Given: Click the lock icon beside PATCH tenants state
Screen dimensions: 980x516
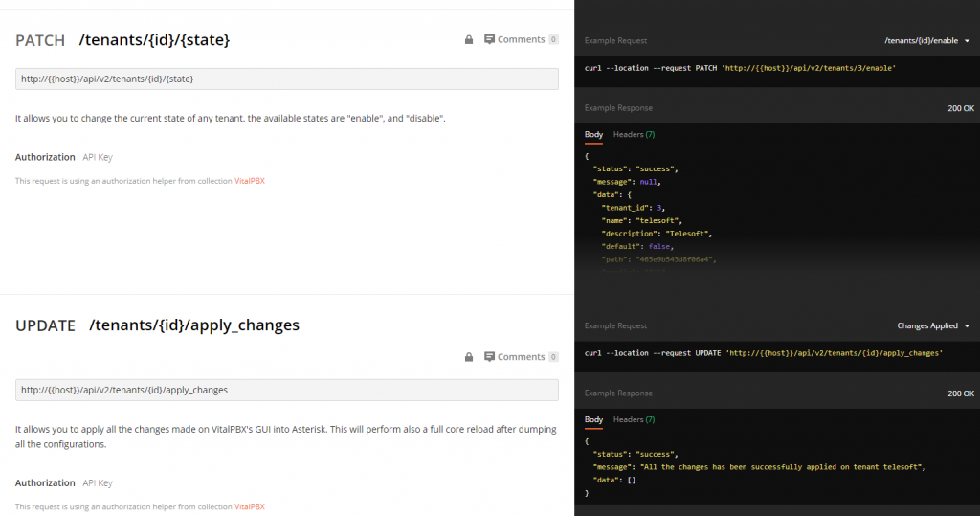Looking at the screenshot, I should pyautogui.click(x=469, y=39).
